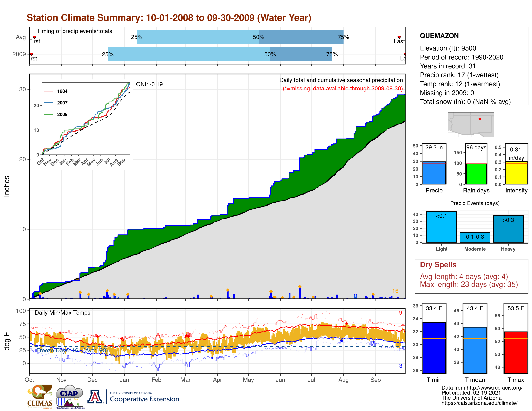Click the Dry Spells heading

(438, 265)
